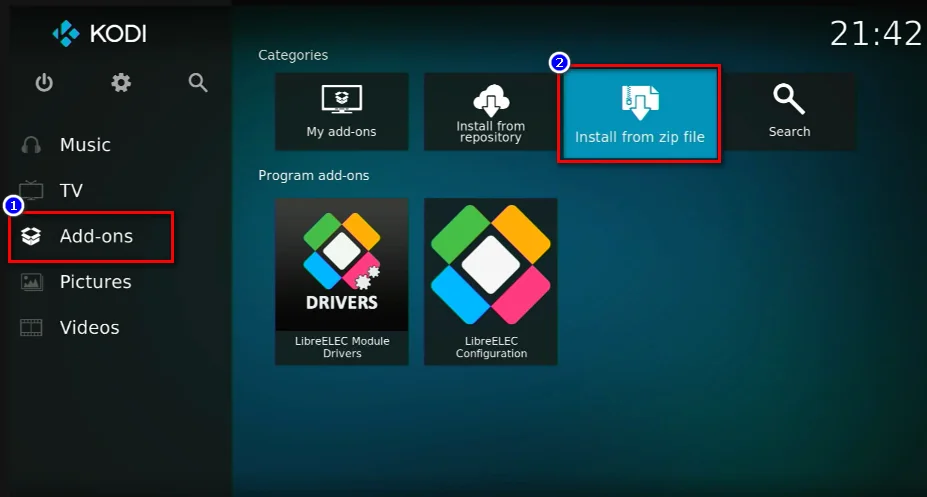
Task: Launch LibreELEC Configuration add-on
Action: tap(491, 281)
